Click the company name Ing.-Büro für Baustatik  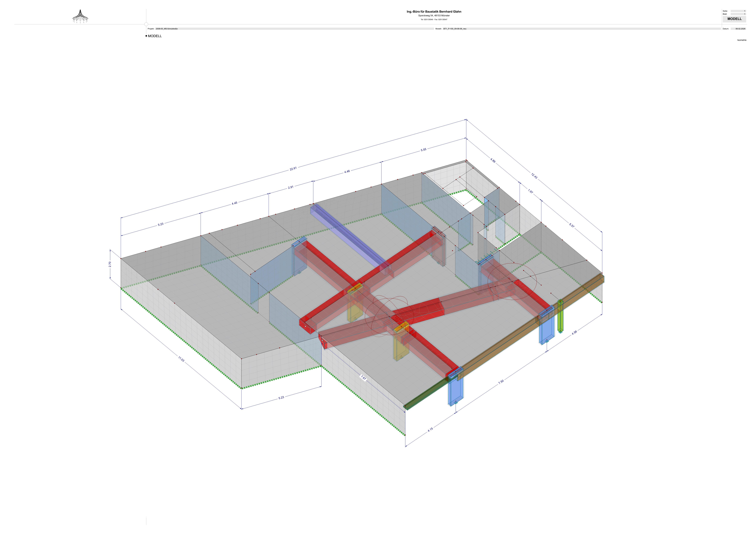(x=434, y=11)
